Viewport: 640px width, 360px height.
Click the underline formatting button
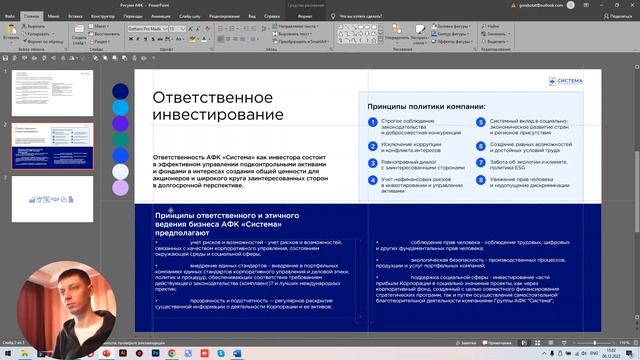pyautogui.click(x=146, y=39)
